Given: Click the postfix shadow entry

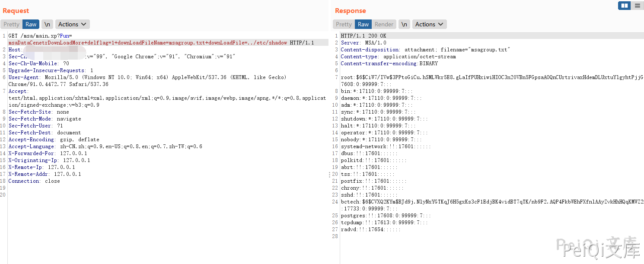Looking at the screenshot, I should click(374, 181).
